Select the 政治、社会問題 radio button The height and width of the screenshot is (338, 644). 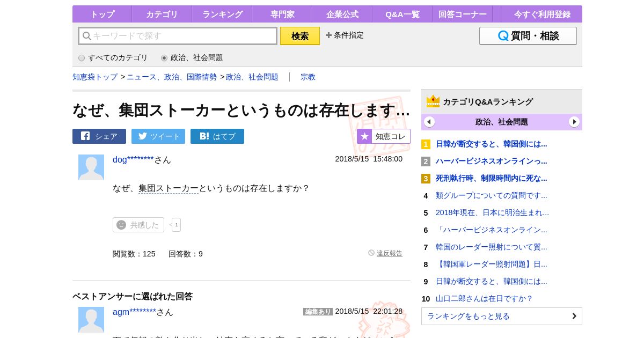tap(164, 58)
